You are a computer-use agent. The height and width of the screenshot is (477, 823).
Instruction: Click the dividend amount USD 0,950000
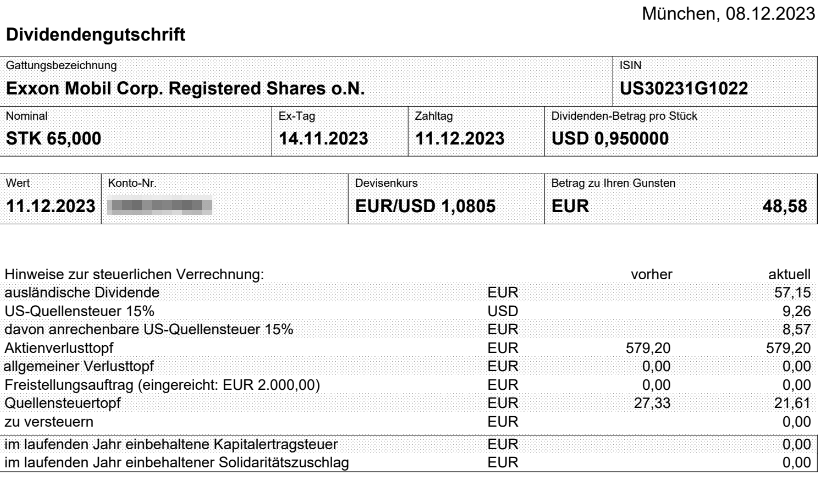[x=610, y=139]
